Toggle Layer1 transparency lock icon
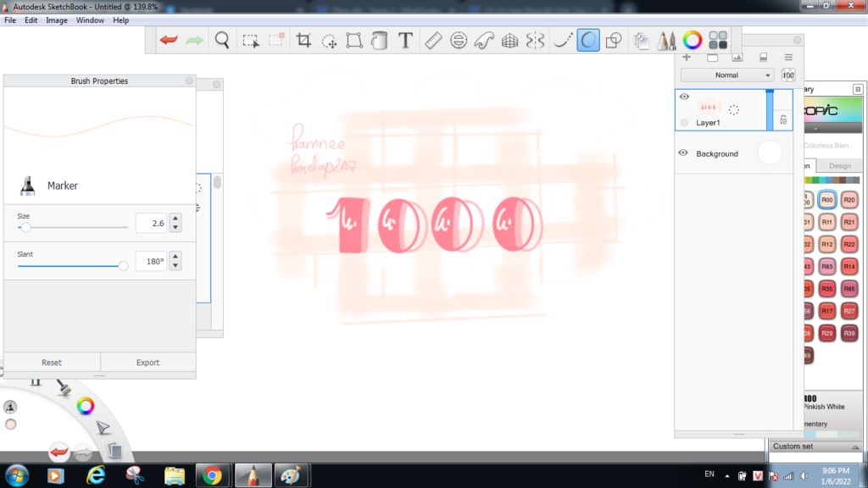The width and height of the screenshot is (868, 488). [x=783, y=119]
